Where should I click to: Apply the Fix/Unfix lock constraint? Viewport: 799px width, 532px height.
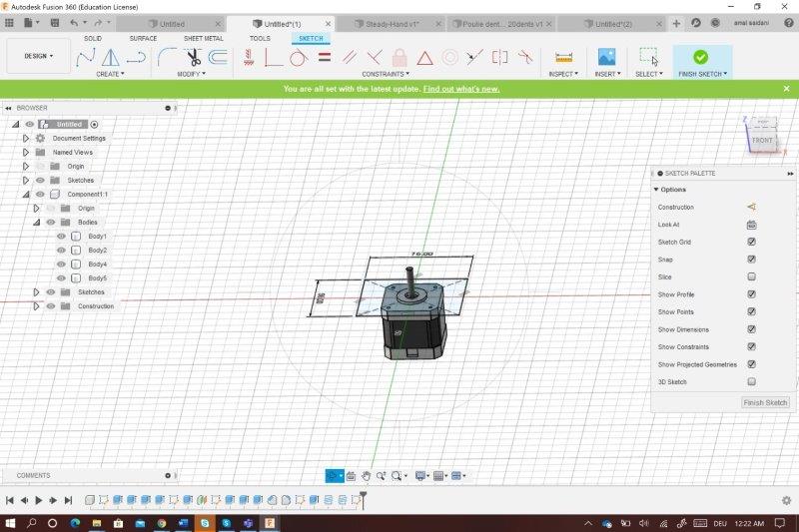point(399,57)
